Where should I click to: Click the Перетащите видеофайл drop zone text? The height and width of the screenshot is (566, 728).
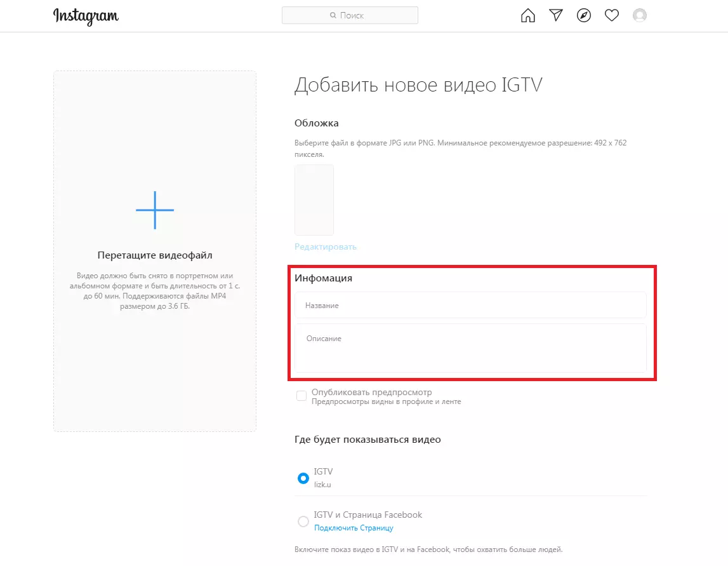point(155,255)
